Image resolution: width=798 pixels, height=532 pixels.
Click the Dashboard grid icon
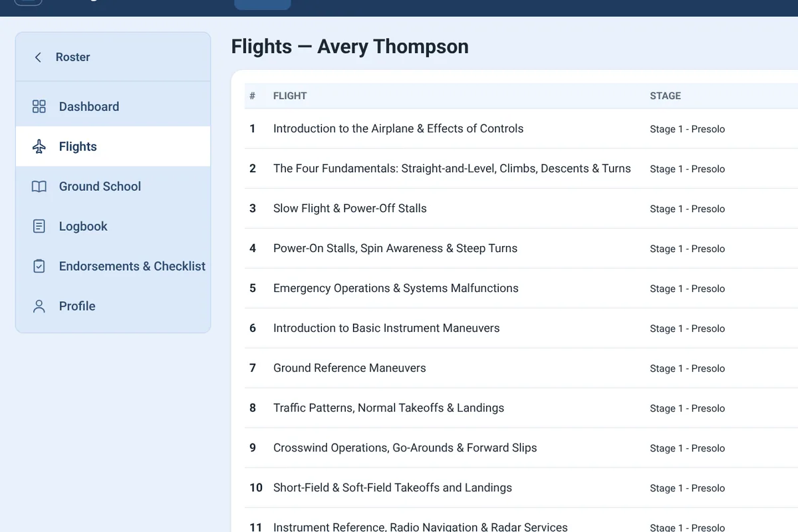[39, 106]
